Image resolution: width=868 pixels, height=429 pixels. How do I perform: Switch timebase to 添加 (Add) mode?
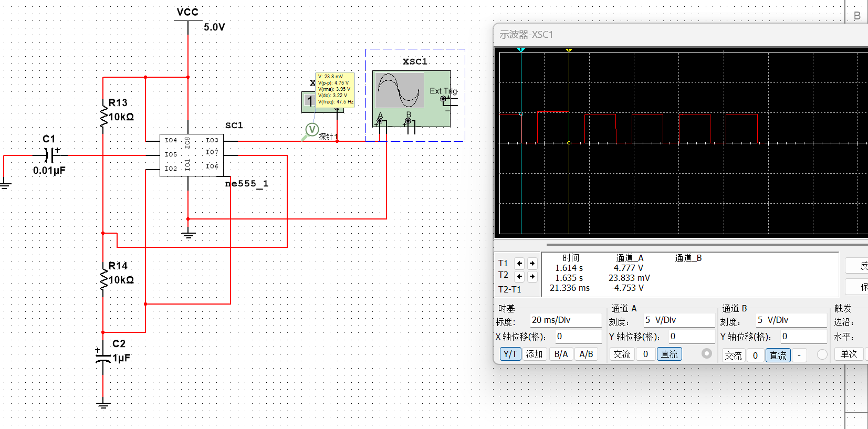[x=534, y=354]
